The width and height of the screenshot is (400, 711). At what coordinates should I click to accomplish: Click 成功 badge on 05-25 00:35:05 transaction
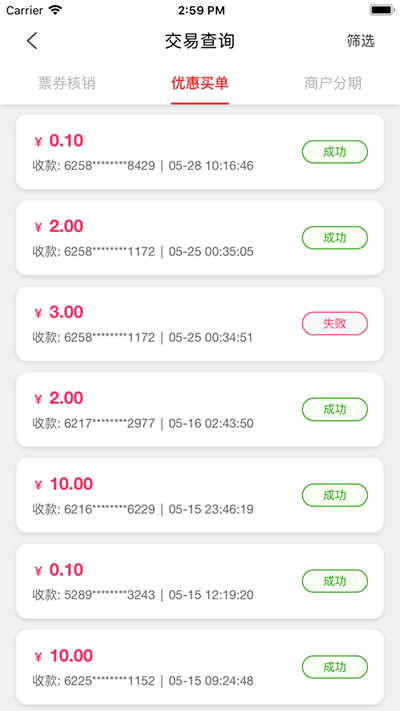point(335,238)
